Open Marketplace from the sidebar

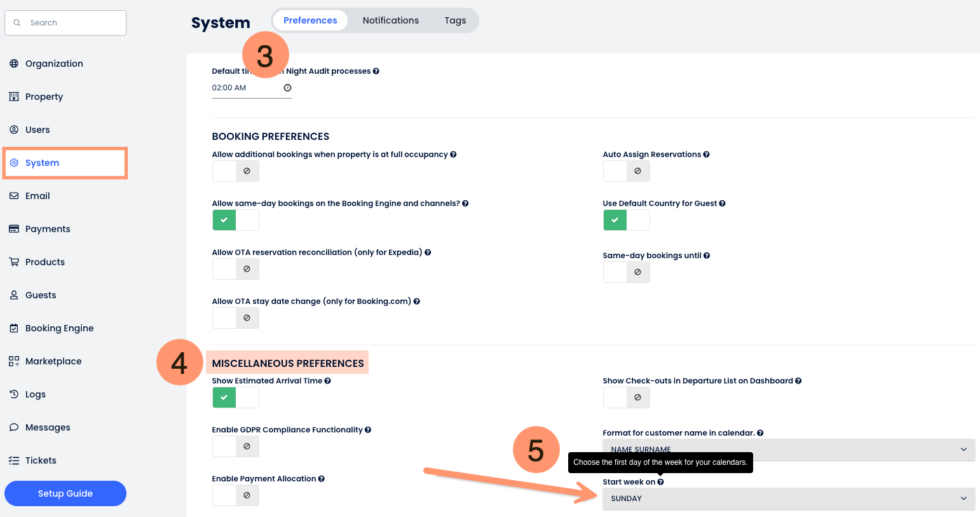point(53,361)
